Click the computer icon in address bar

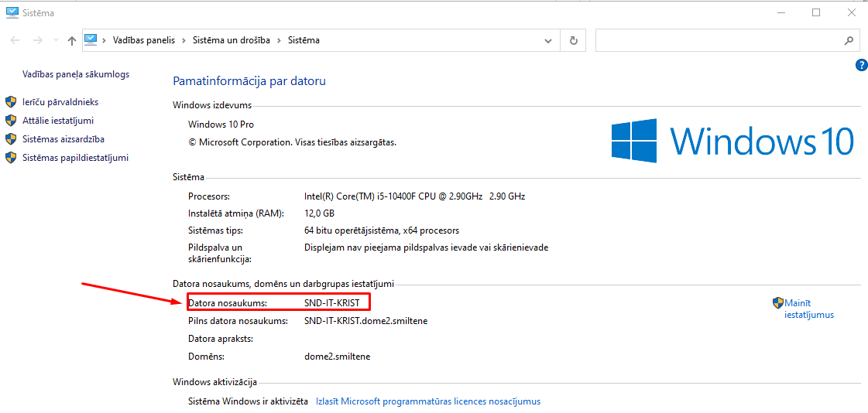tap(91, 39)
